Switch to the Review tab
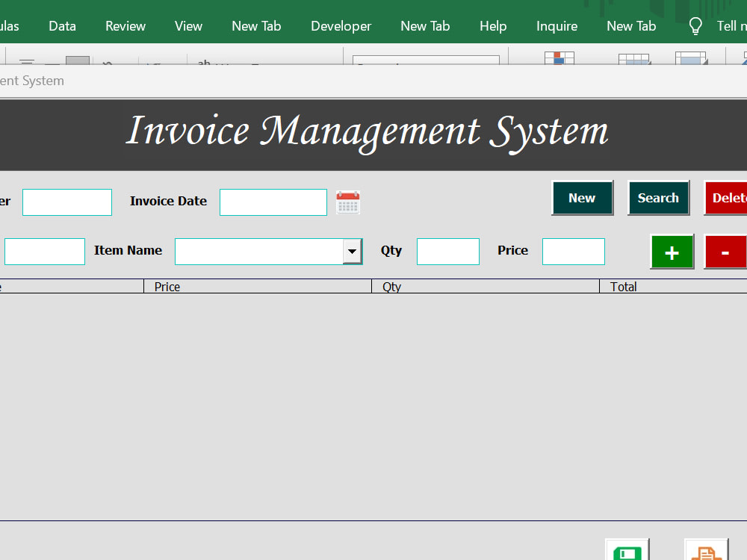 pyautogui.click(x=125, y=25)
